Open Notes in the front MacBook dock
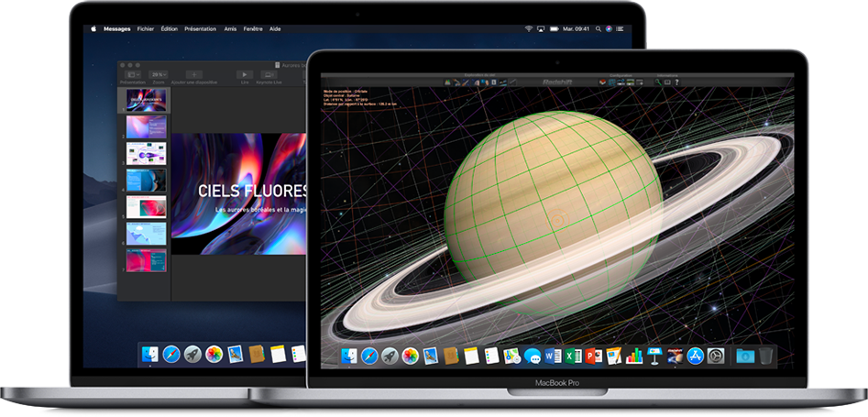This screenshot has width=868, height=417. (x=471, y=356)
